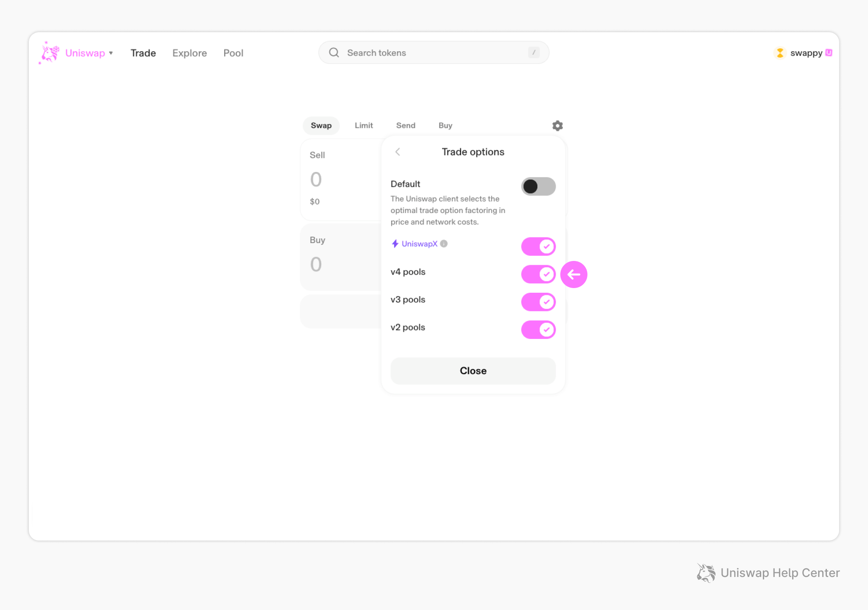Turn off the v3 pools toggle
This screenshot has height=610, width=868.
538,302
